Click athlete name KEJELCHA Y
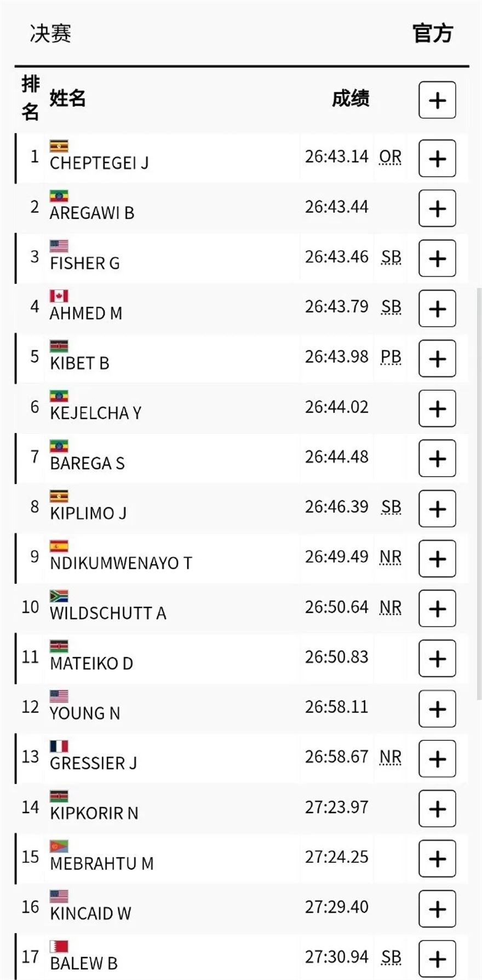The image size is (482, 980). 96,413
